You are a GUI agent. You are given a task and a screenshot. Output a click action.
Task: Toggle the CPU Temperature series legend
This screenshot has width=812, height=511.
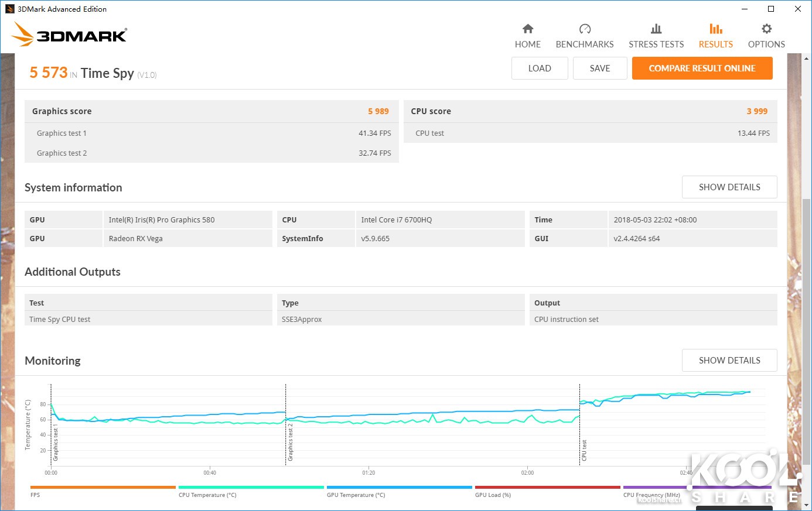pyautogui.click(x=251, y=491)
